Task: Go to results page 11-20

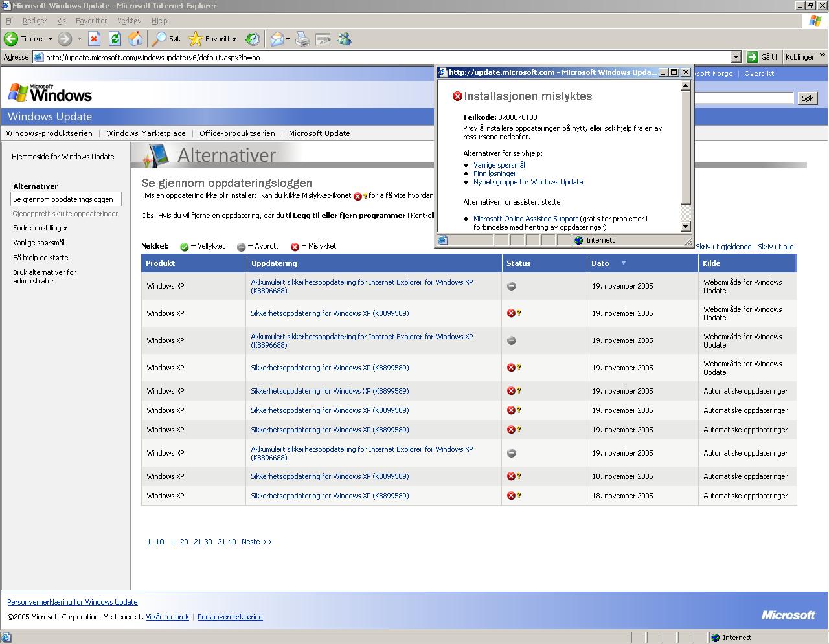Action: [179, 542]
